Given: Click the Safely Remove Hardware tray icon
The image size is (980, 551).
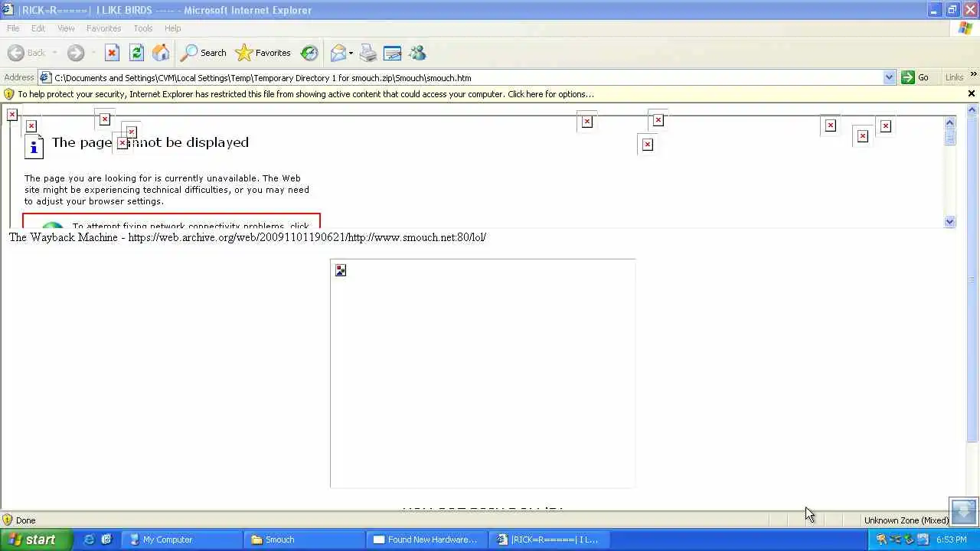Looking at the screenshot, I should (x=909, y=540).
